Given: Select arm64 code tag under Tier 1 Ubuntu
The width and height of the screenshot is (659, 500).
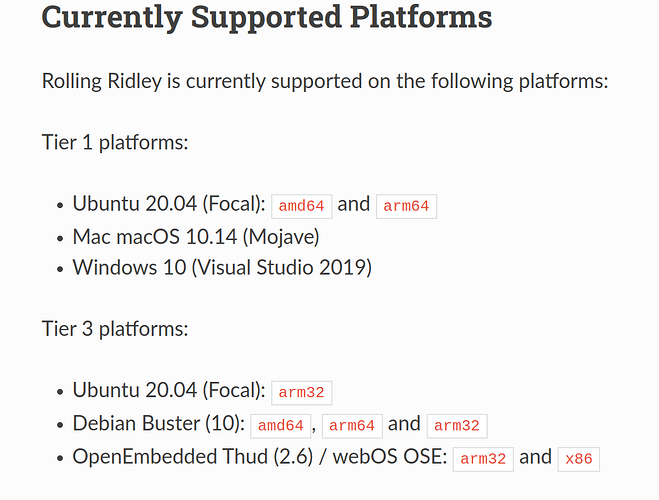Looking at the screenshot, I should click(x=406, y=206).
